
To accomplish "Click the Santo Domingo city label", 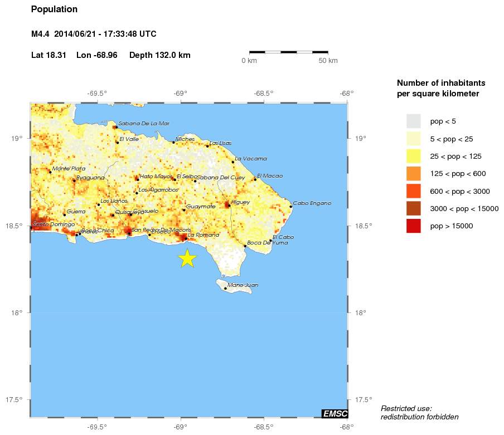I will click(x=54, y=224).
